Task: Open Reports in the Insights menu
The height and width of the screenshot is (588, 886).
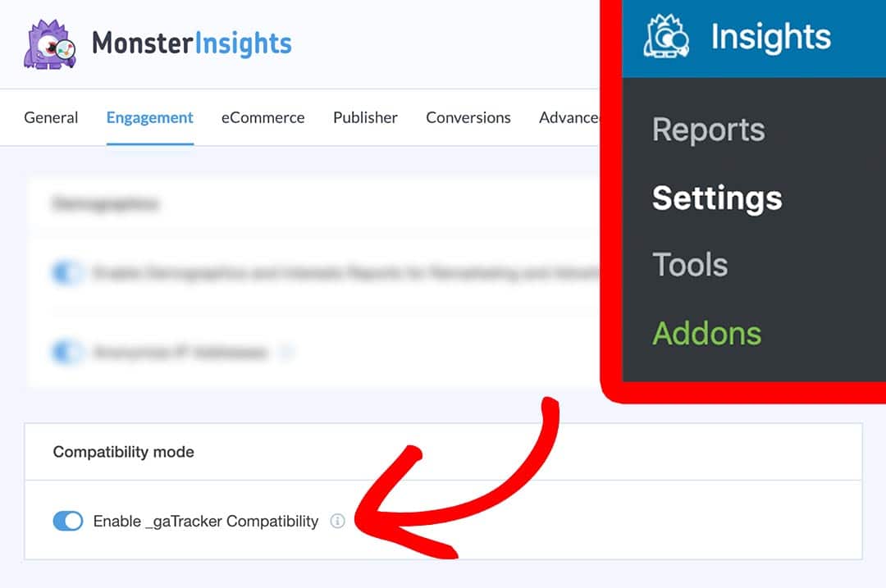Action: tap(709, 130)
